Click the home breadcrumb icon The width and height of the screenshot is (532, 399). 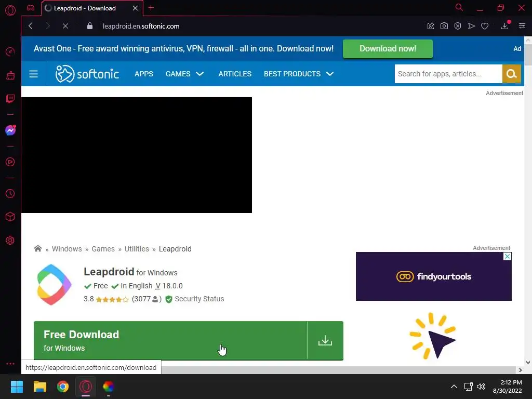point(37,249)
